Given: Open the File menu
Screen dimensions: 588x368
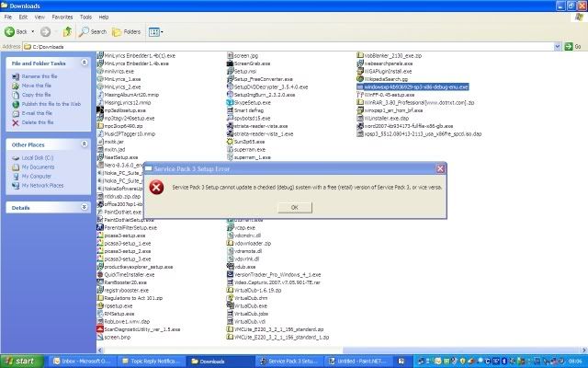Looking at the screenshot, I should (8, 17).
